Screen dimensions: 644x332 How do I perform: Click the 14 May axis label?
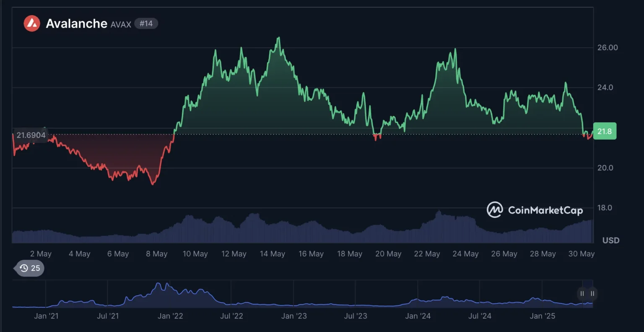(273, 254)
